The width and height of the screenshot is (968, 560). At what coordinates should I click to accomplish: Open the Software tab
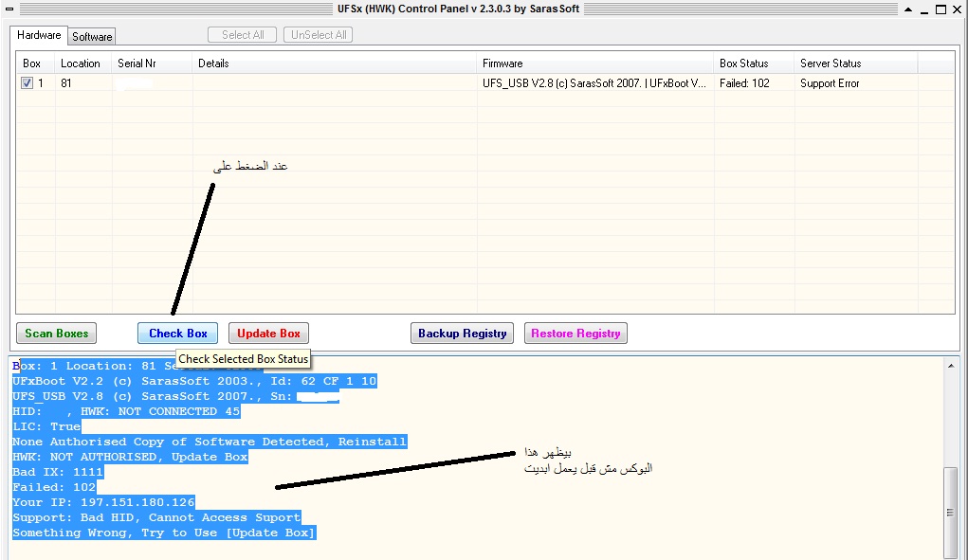tap(92, 36)
